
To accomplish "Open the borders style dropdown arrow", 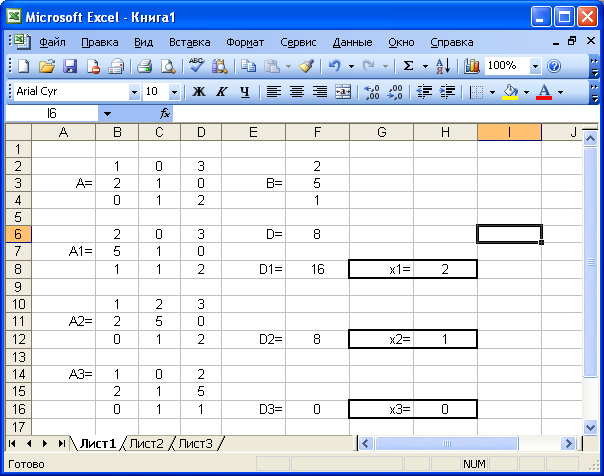I will (492, 92).
